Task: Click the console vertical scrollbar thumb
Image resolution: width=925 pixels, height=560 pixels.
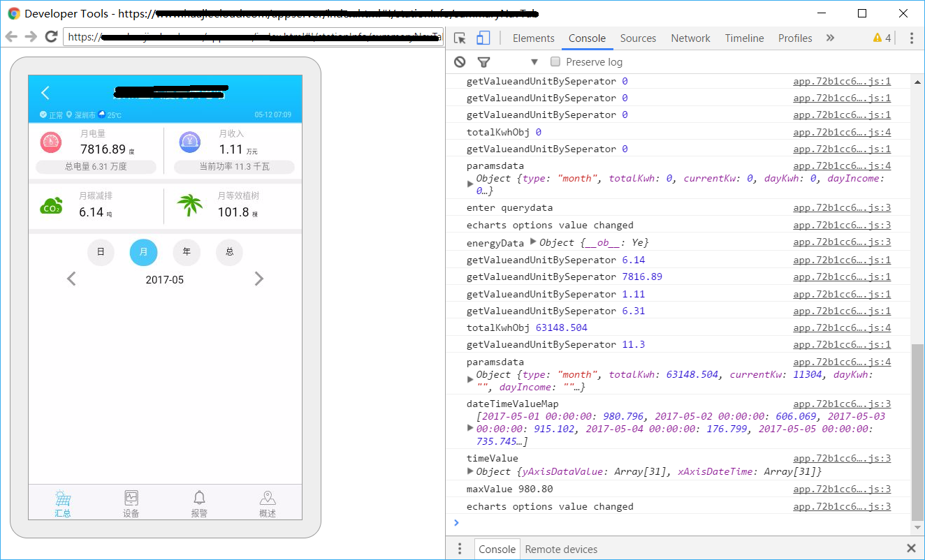Action: click(918, 432)
